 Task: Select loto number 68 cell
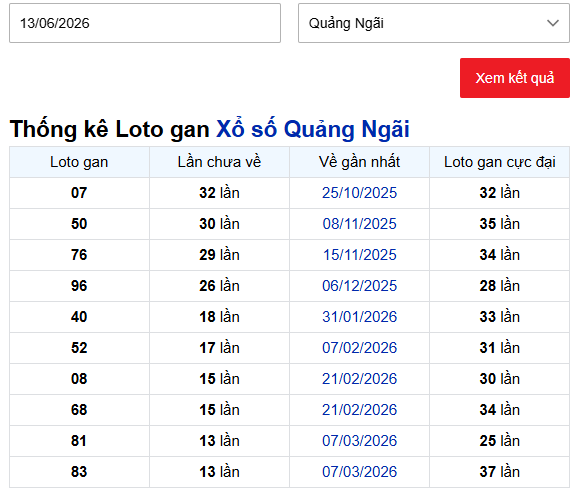tap(79, 410)
